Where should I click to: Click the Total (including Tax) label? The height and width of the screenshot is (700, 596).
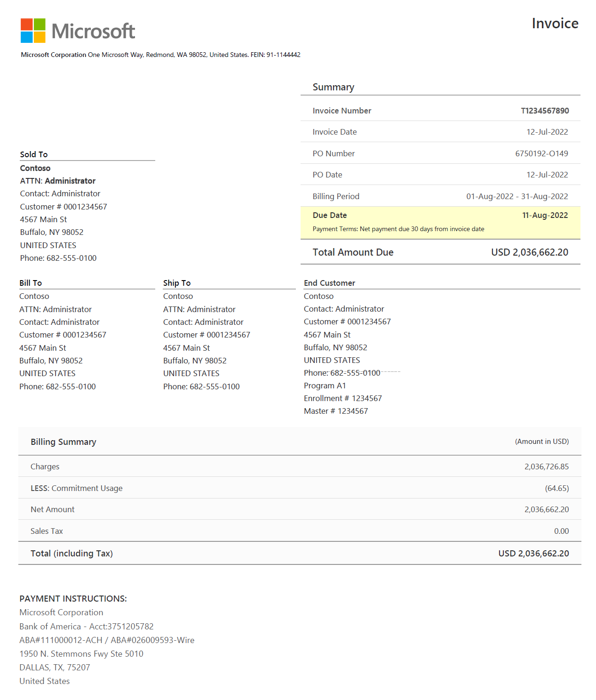tap(72, 554)
